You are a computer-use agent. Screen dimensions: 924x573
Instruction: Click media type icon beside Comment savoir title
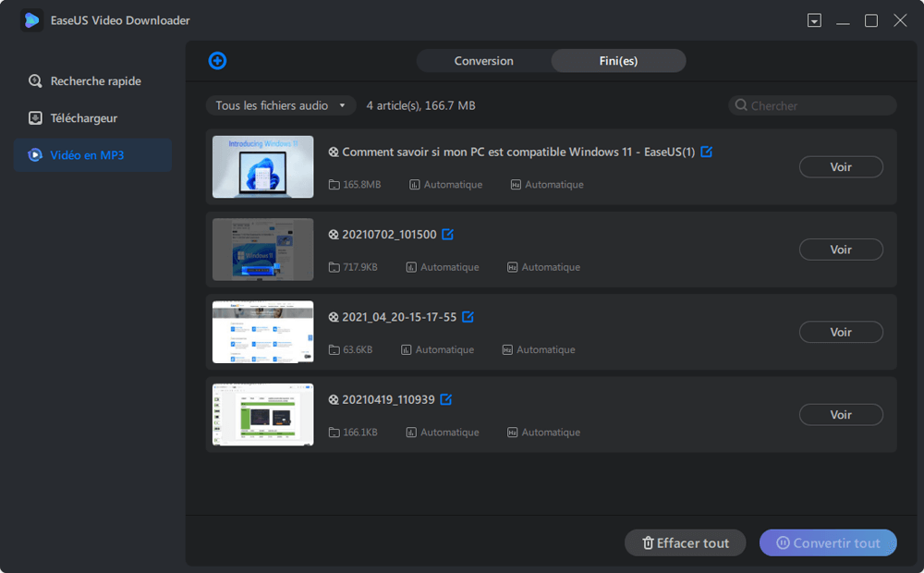tap(334, 152)
